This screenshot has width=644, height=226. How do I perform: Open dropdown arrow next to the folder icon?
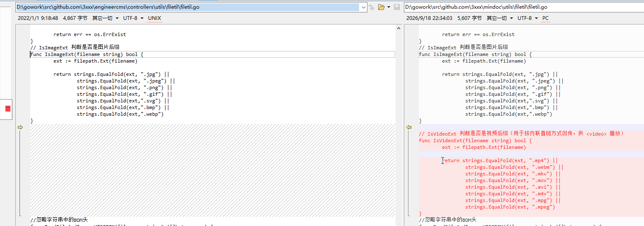(389, 7)
